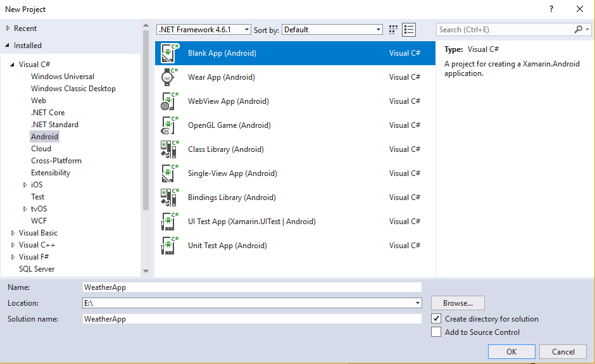
Task: Select the Wear App (Android) template name
Action: pos(222,77)
